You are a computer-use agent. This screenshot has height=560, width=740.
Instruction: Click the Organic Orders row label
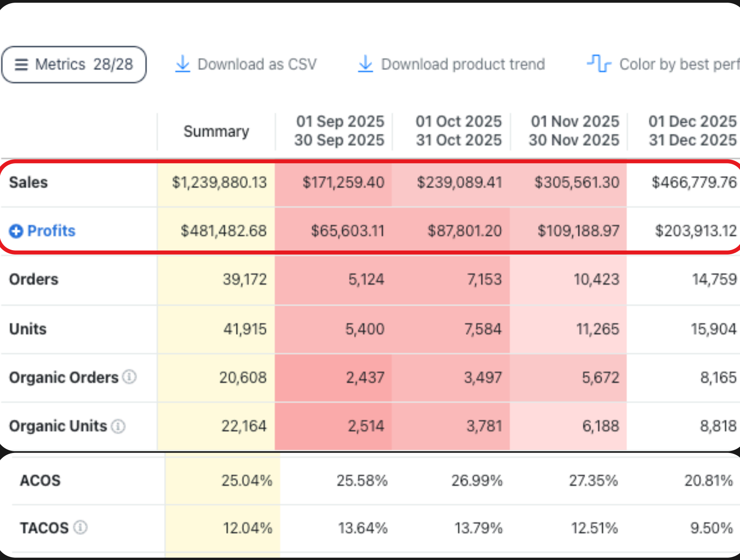tap(64, 378)
